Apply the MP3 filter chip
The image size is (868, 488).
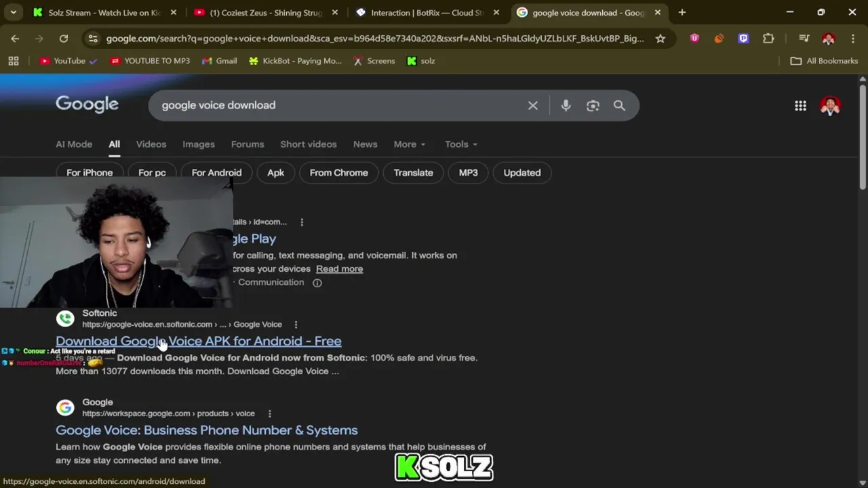point(469,173)
